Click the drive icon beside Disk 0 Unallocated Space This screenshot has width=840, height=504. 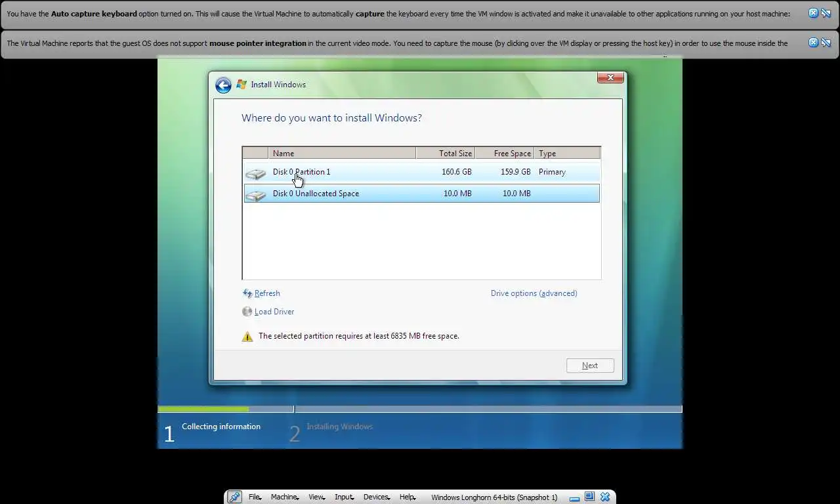tap(255, 195)
